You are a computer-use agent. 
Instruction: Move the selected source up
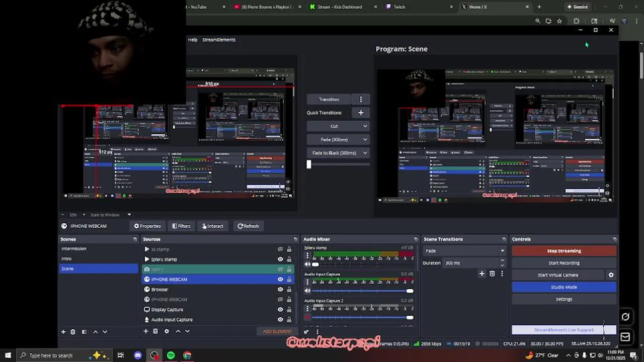(178, 331)
